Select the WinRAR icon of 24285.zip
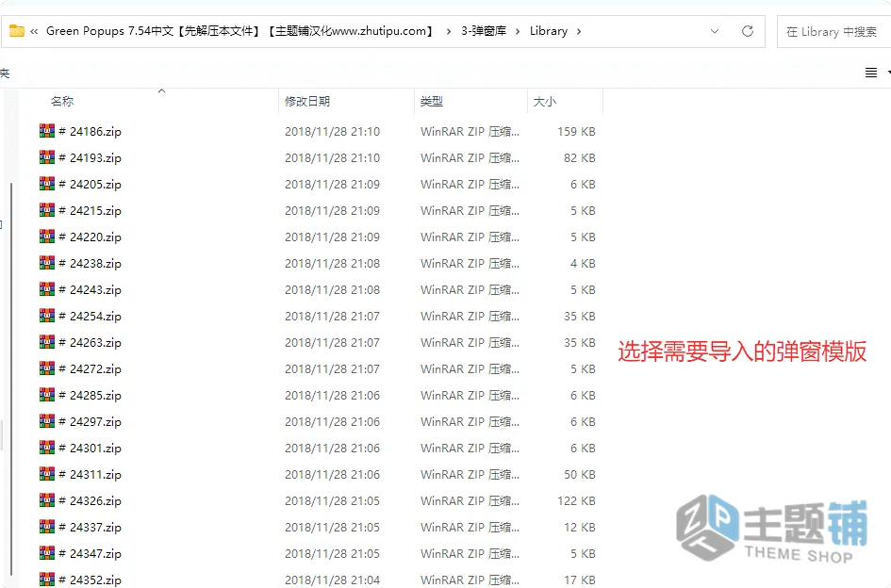 (x=47, y=395)
